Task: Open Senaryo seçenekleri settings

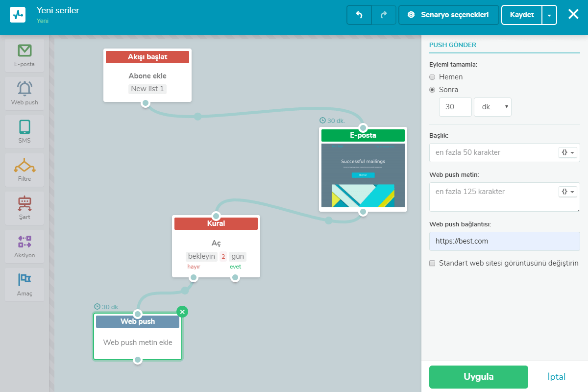Action: point(449,15)
